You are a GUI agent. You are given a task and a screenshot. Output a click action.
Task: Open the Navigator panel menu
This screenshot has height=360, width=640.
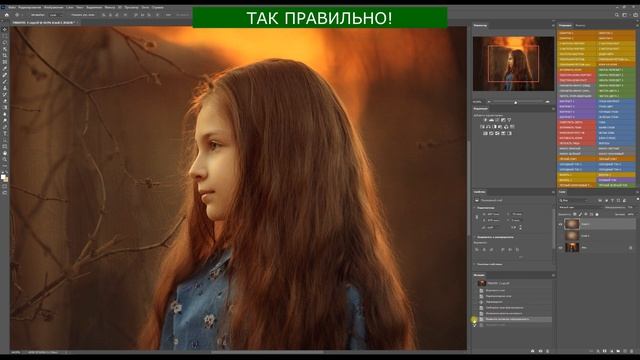[x=553, y=25]
